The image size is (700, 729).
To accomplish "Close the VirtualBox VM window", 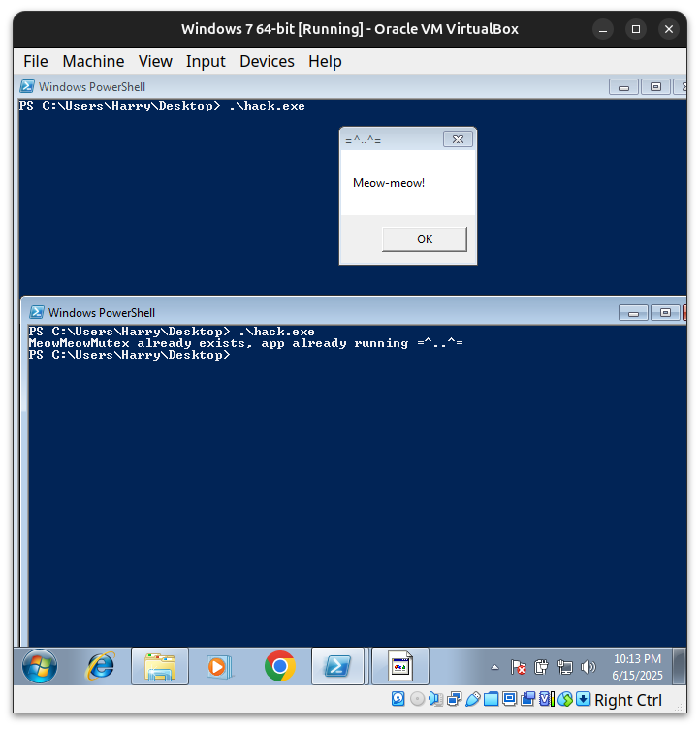I will (x=669, y=29).
